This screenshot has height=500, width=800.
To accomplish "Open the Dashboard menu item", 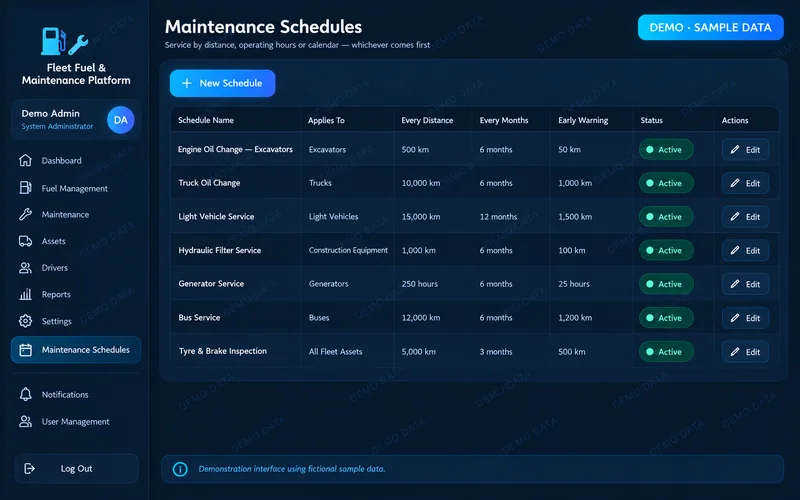I will pos(76,160).
